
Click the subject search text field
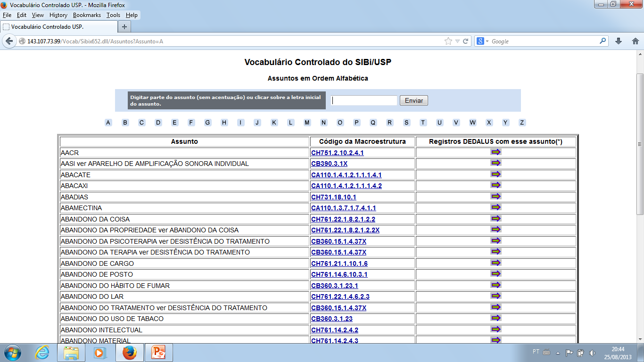point(364,100)
